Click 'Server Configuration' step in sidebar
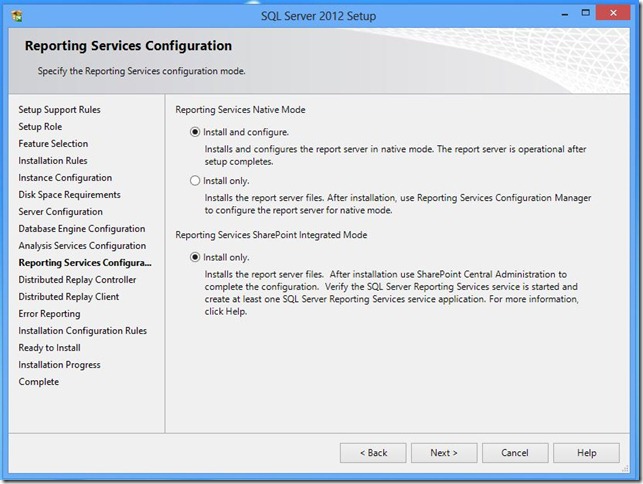 coord(61,212)
